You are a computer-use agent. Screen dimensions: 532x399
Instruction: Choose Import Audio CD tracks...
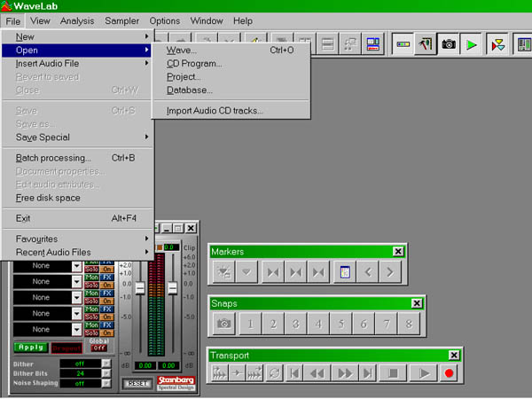tap(231, 111)
